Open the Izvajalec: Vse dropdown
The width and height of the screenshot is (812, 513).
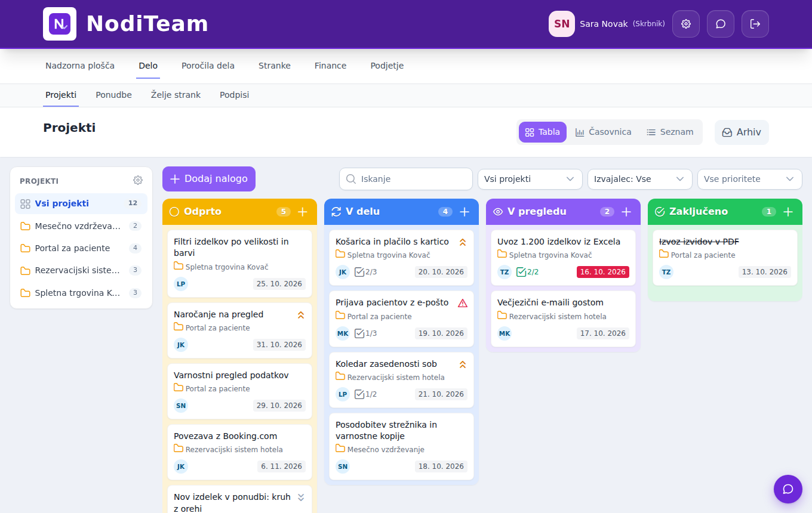click(x=640, y=179)
